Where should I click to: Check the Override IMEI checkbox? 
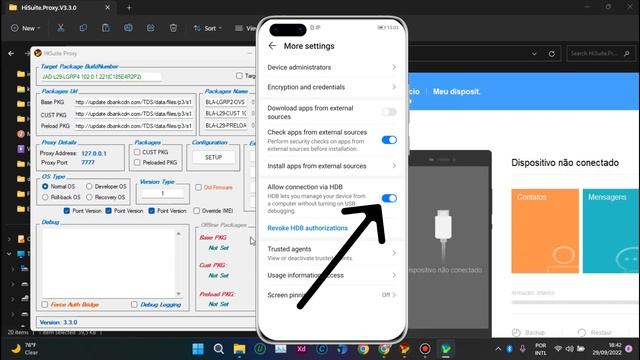pos(197,211)
